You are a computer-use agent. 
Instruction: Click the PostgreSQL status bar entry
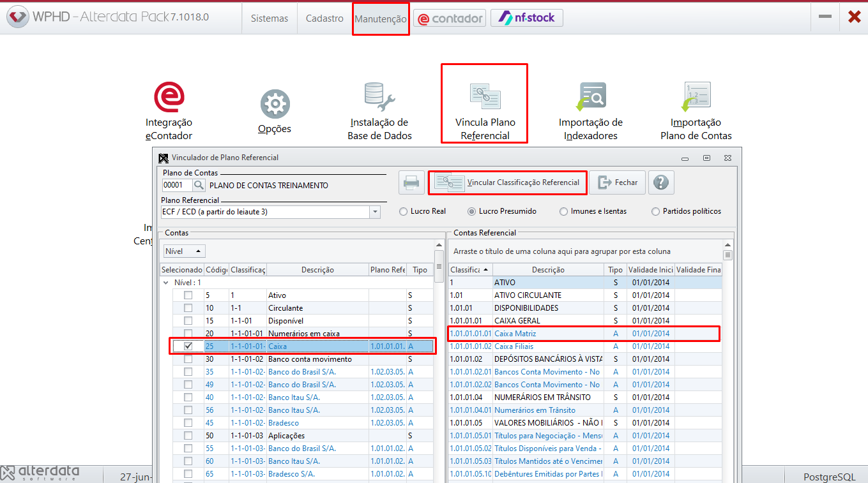(x=829, y=477)
